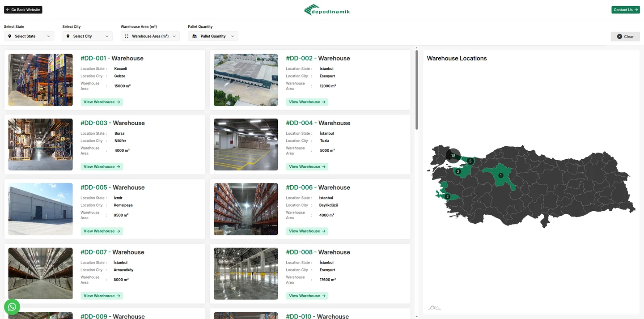View Warehouse #DD-005
Viewport: 644px width, 319px height.
[102, 231]
